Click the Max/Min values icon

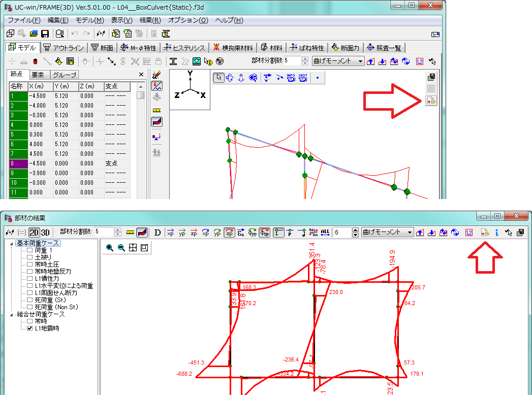pos(313,233)
